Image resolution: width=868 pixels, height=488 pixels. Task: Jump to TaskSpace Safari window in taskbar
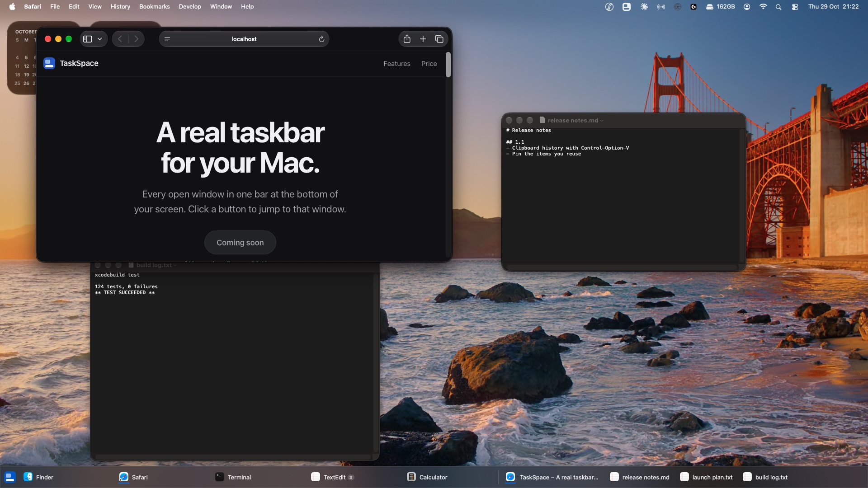tap(552, 477)
